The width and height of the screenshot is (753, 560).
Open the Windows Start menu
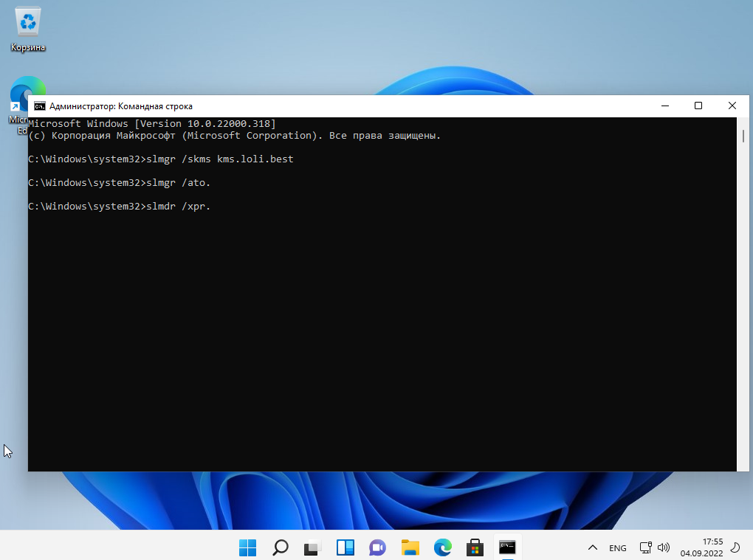(248, 547)
